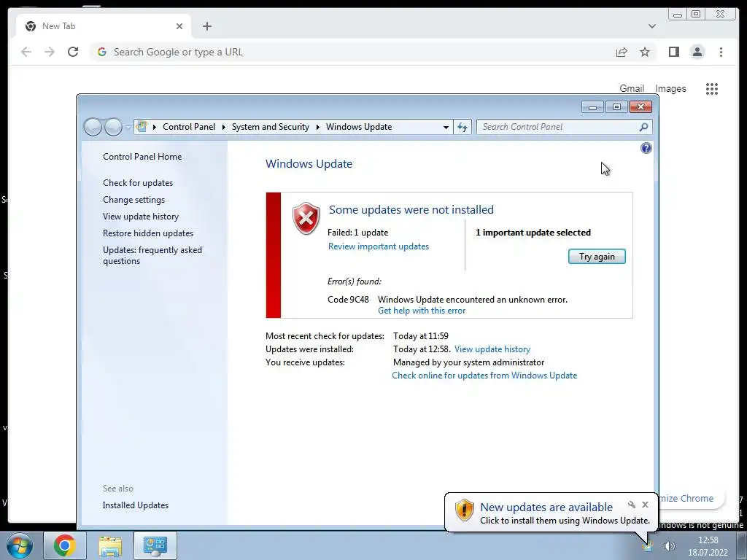Click Review important updates link
Viewport: 747px width, 560px height.
(379, 246)
